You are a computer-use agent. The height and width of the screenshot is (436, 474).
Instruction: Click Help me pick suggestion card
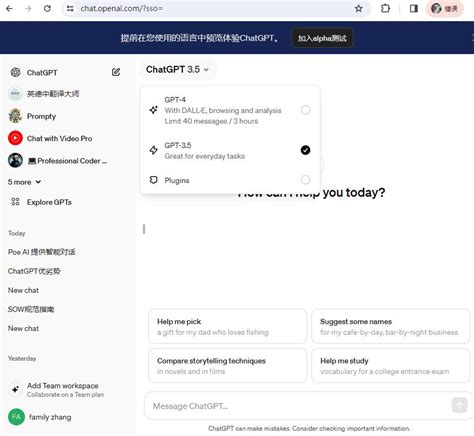[x=227, y=326]
